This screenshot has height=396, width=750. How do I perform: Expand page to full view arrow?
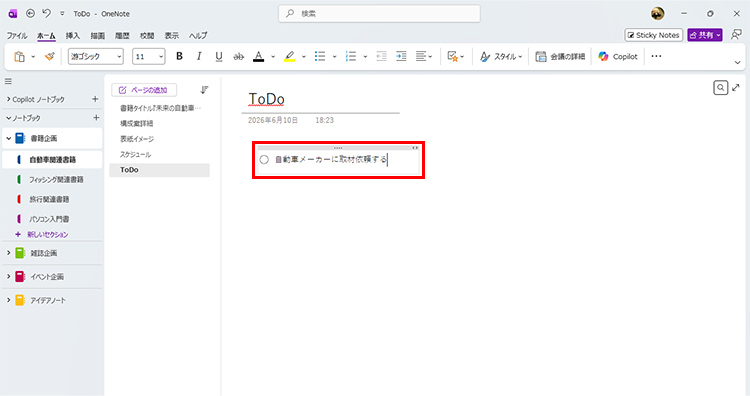[736, 88]
